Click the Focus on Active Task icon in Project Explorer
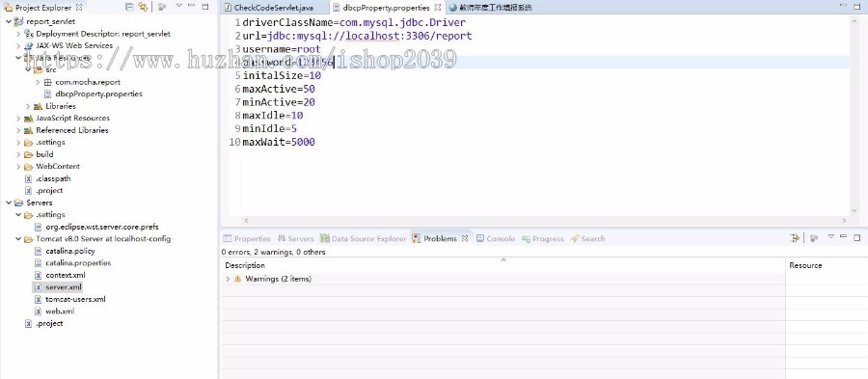The width and height of the screenshot is (868, 379). pyautogui.click(x=162, y=7)
